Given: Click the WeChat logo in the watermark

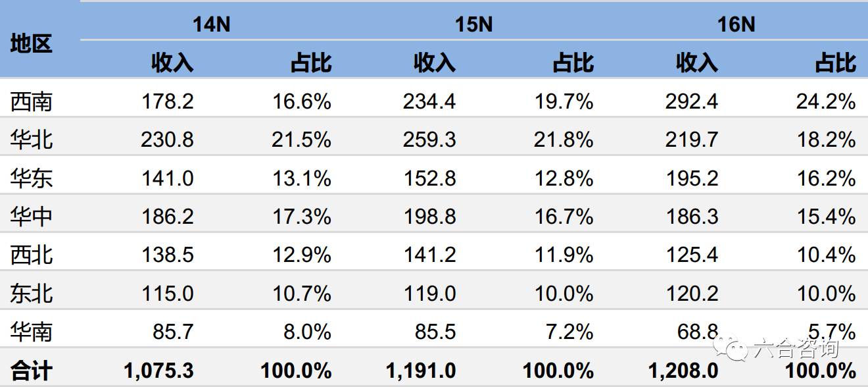Looking at the screenshot, I should [x=731, y=348].
